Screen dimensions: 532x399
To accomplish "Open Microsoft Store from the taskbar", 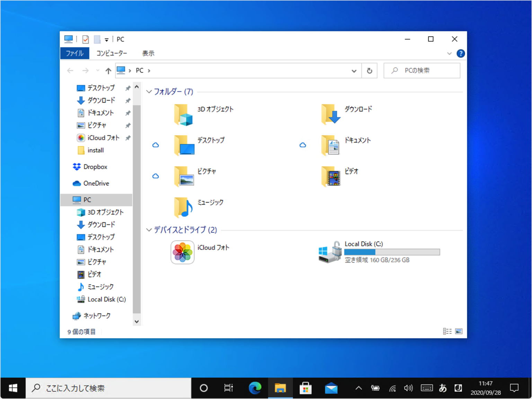I will click(x=306, y=388).
